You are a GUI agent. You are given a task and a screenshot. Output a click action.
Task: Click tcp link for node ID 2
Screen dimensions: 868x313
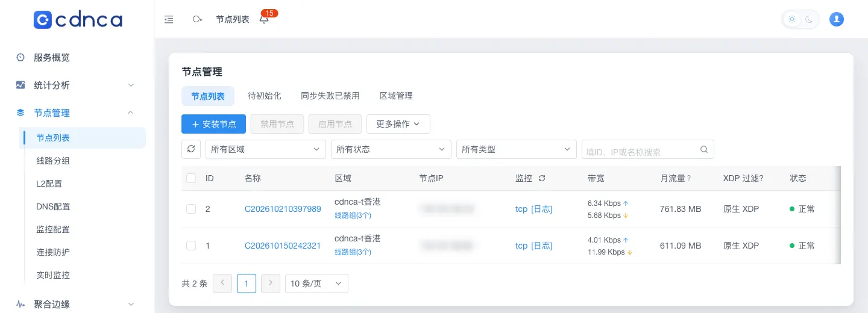coord(521,209)
